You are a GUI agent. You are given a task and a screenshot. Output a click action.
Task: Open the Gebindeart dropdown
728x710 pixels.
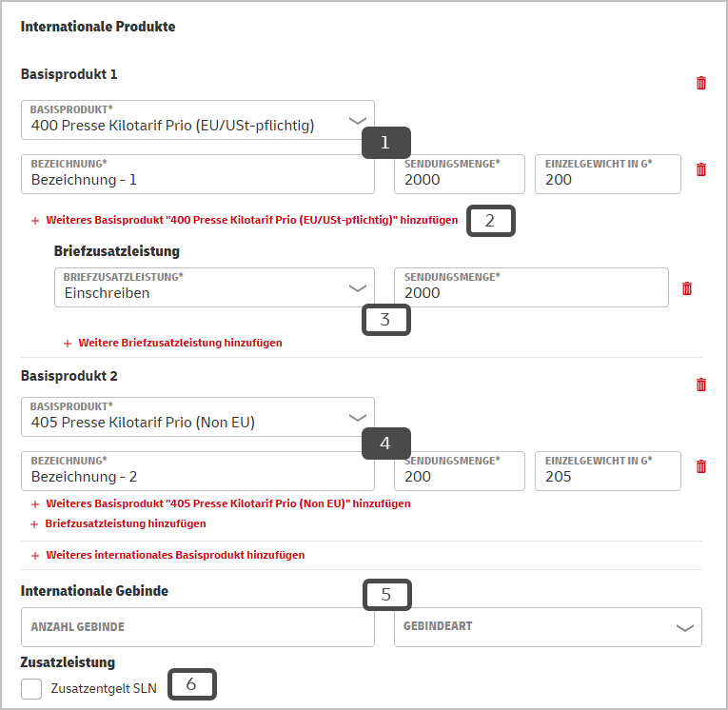[x=548, y=627]
